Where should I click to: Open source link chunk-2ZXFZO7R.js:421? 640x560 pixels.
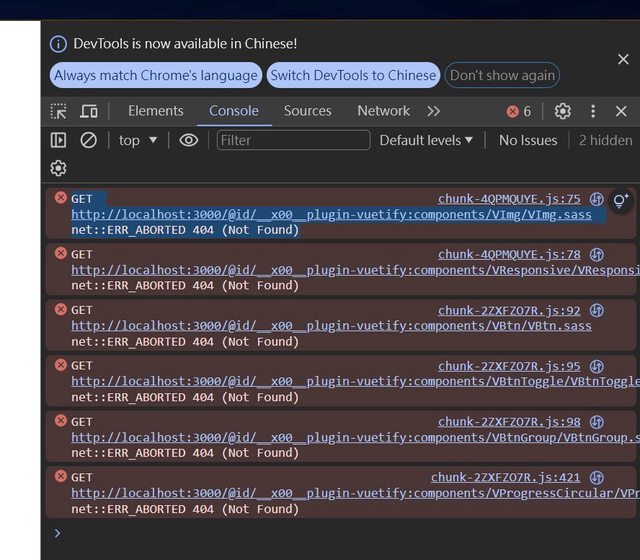pos(505,478)
